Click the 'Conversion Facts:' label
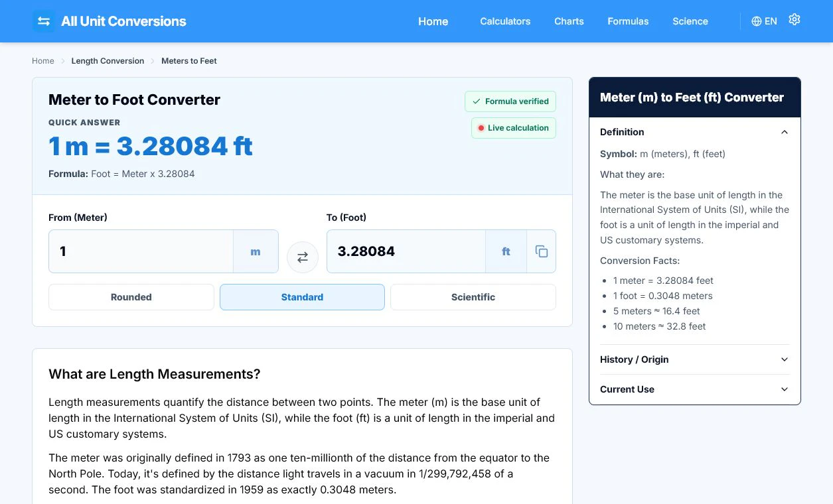Screen dimensions: 833x504 640,261
